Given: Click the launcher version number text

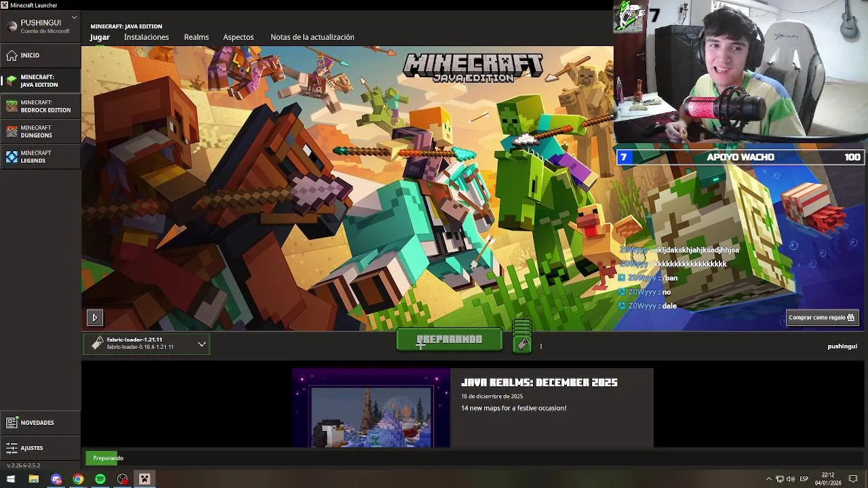Looking at the screenshot, I should (x=24, y=466).
